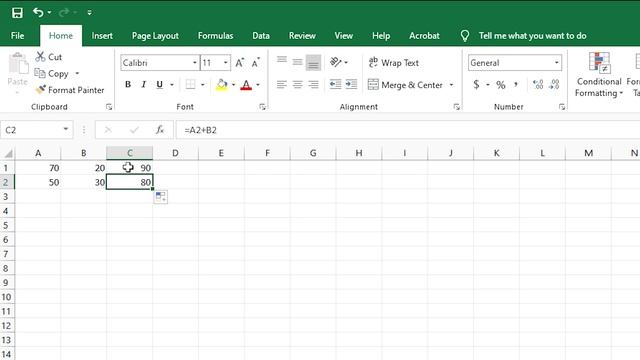This screenshot has height=360, width=640.
Task: Expand Font Color palette arrow
Action: tap(258, 84)
